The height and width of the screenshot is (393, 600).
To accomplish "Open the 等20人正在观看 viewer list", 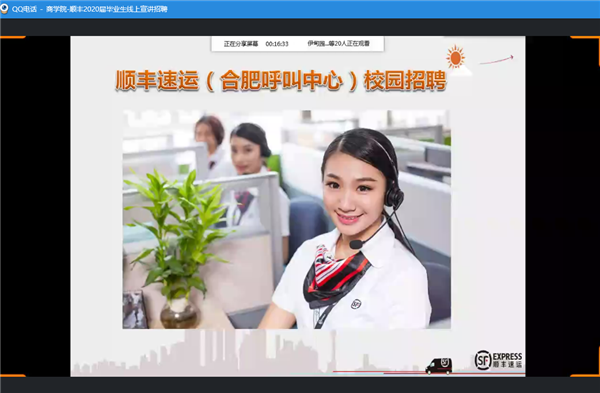I will point(339,44).
